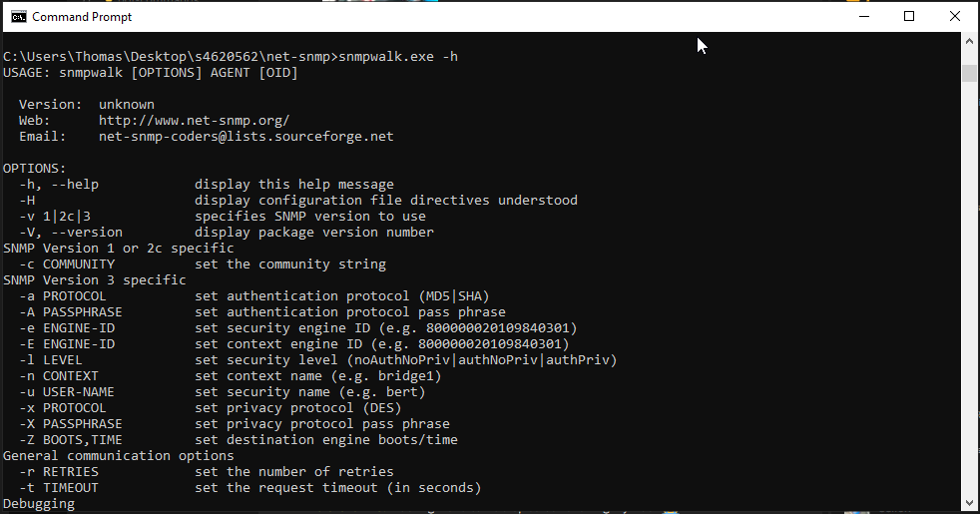Close the Command Prompt window

(x=955, y=16)
